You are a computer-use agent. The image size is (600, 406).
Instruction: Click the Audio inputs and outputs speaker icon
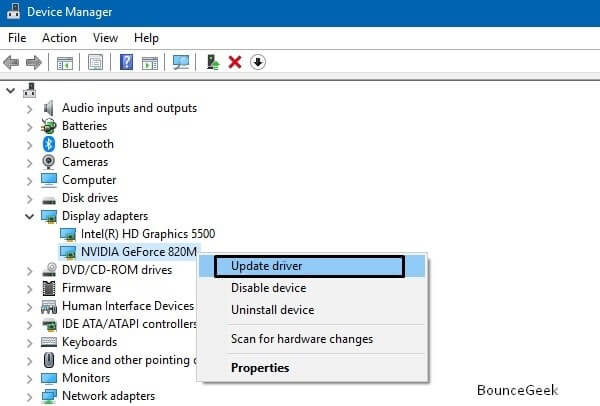[49, 108]
